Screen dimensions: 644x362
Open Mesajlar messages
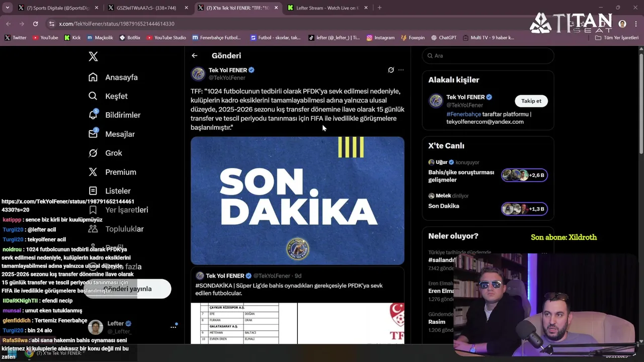pyautogui.click(x=112, y=134)
